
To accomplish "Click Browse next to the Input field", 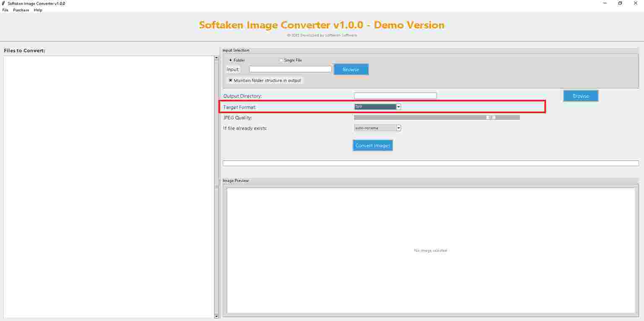I will click(351, 70).
